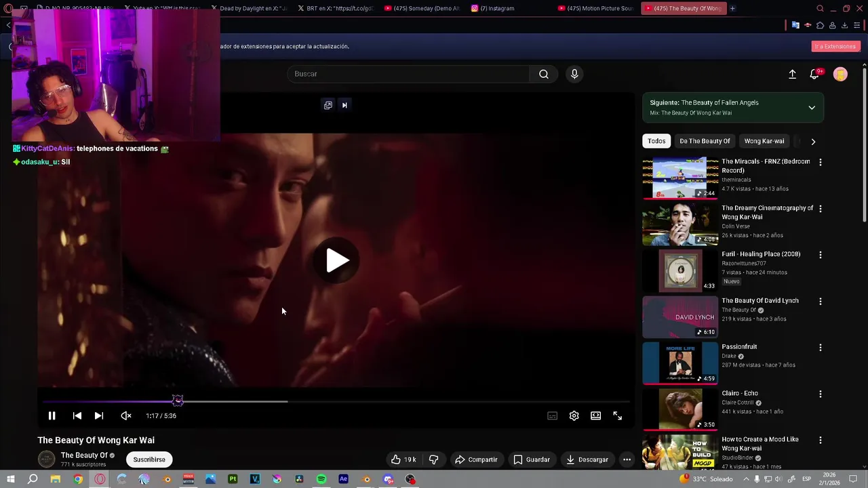The image size is (868, 488).
Task: Open options for How to Create a Mood video
Action: tap(821, 440)
